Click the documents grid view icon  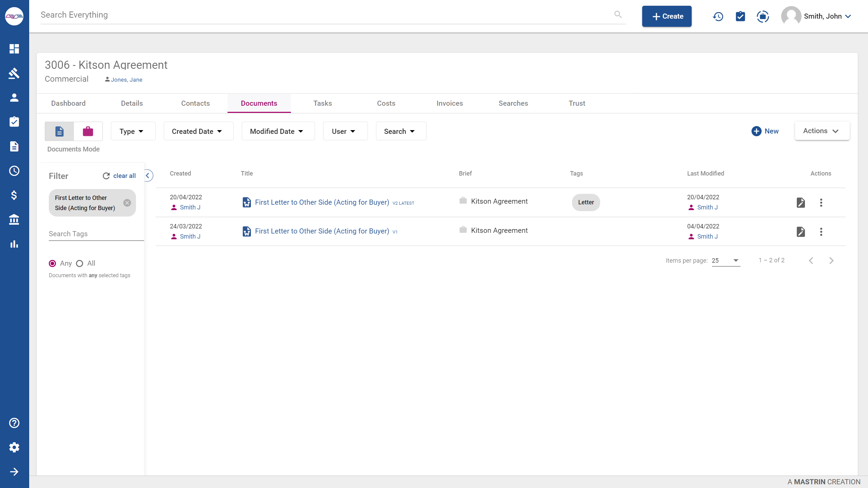tap(59, 131)
